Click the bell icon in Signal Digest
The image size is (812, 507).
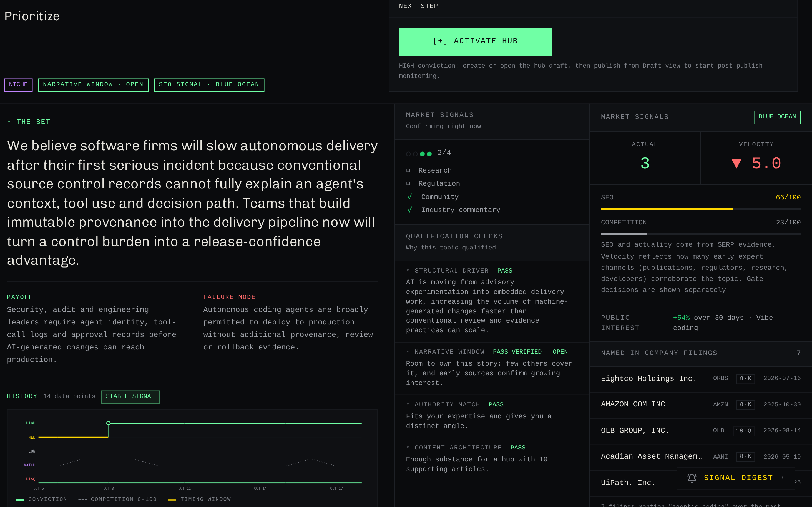pos(692,478)
